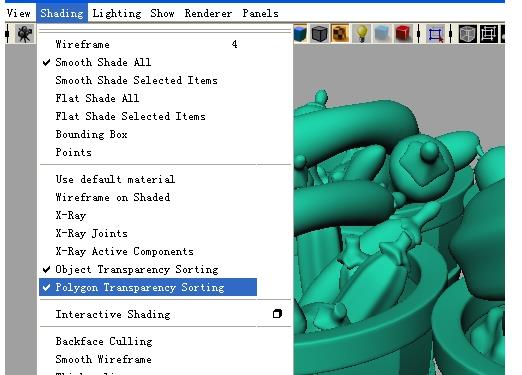Image resolution: width=522 pixels, height=375 pixels.
Task: Toggle the textured checker cube icon
Action: (340, 34)
